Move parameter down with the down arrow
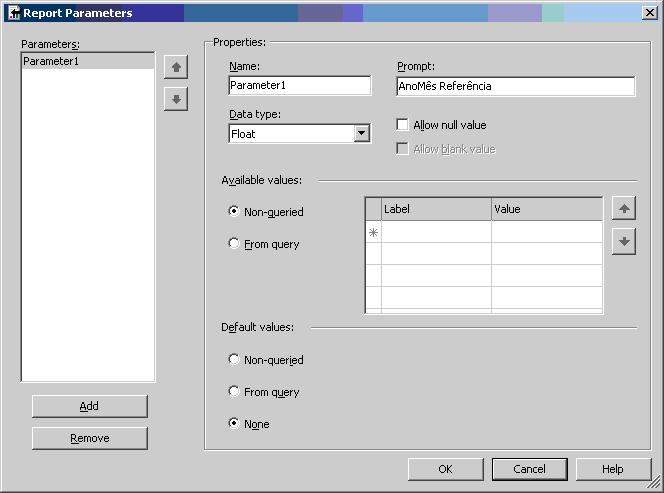The image size is (664, 493). [x=176, y=99]
